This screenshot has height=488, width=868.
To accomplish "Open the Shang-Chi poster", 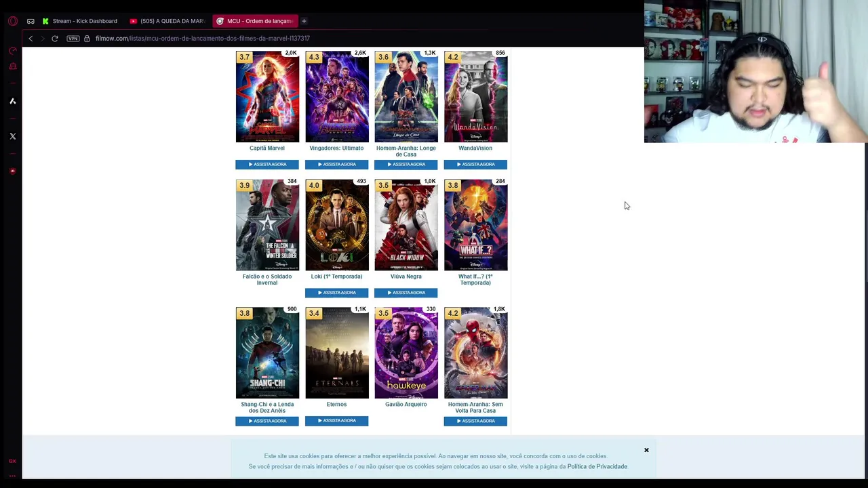I will (267, 353).
